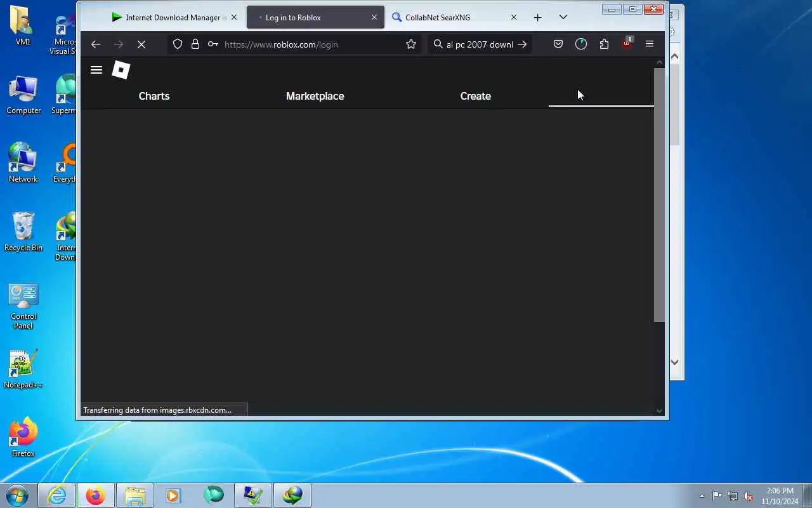812x508 pixels.
Task: Open the Recycle Bin
Action: coord(23,232)
